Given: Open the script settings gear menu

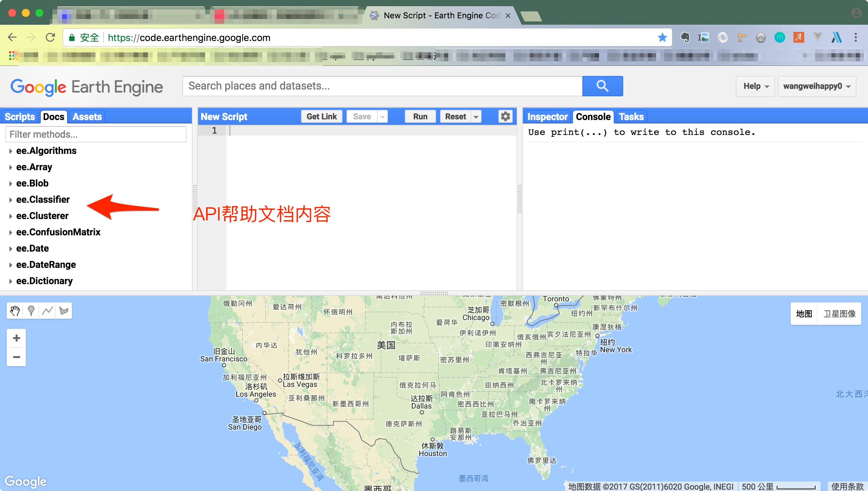Looking at the screenshot, I should tap(505, 116).
